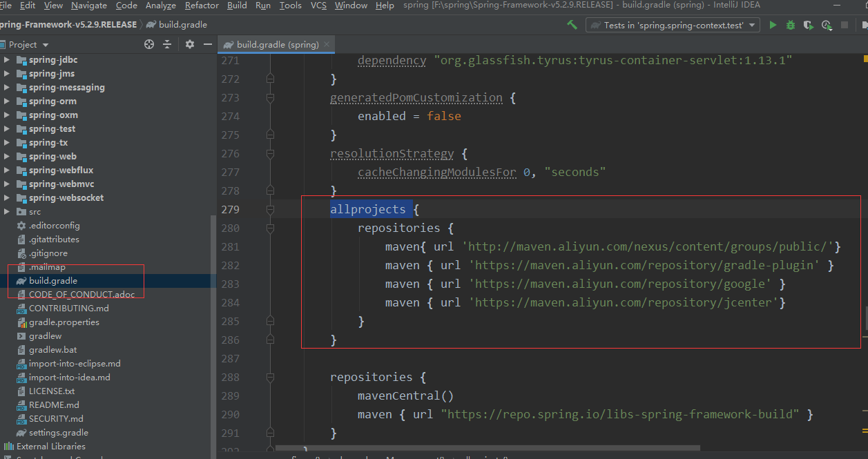Locate opened file with crosshair icon
The image size is (868, 459).
coord(149,44)
